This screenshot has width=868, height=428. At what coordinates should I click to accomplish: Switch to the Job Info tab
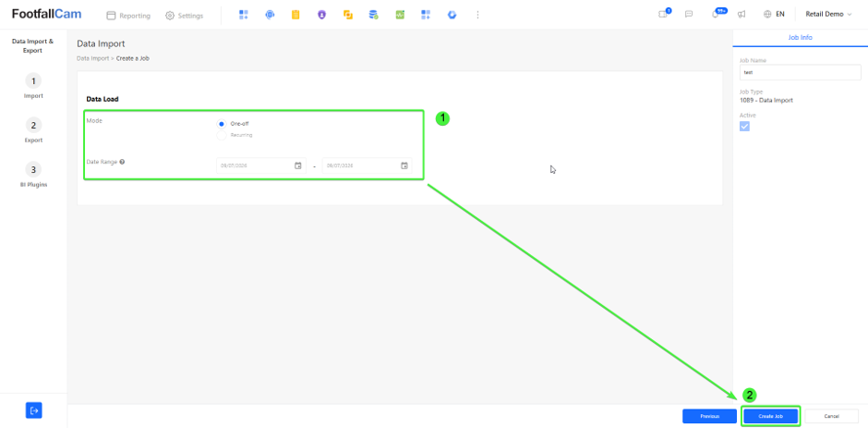tap(800, 37)
